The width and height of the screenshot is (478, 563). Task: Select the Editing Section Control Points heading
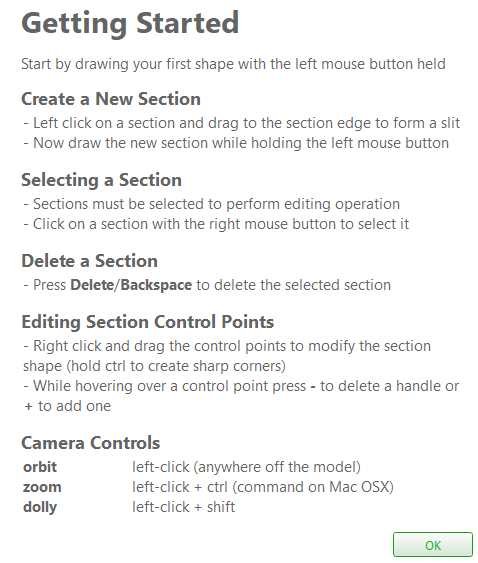148,322
